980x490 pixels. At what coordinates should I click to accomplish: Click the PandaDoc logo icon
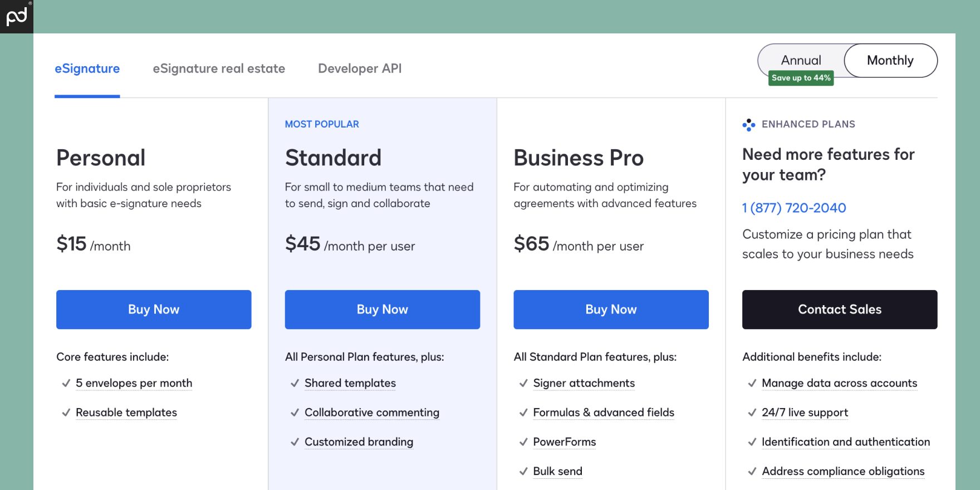[x=16, y=16]
